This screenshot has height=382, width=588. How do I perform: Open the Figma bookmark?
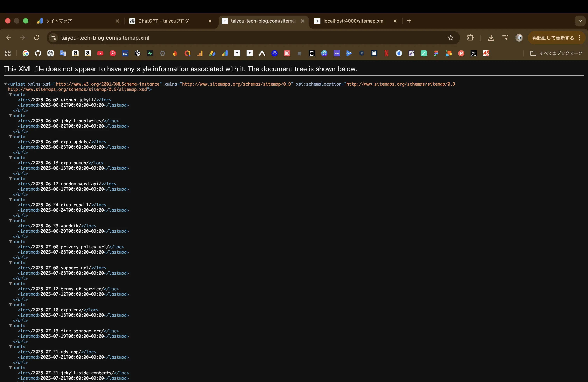(436, 53)
